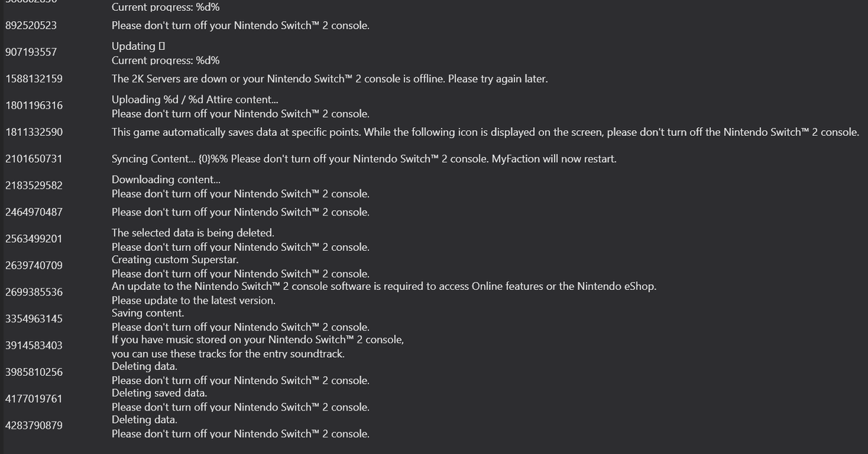This screenshot has height=454, width=868.
Task: Select the 2K Servers are down message
Action: pyautogui.click(x=330, y=79)
